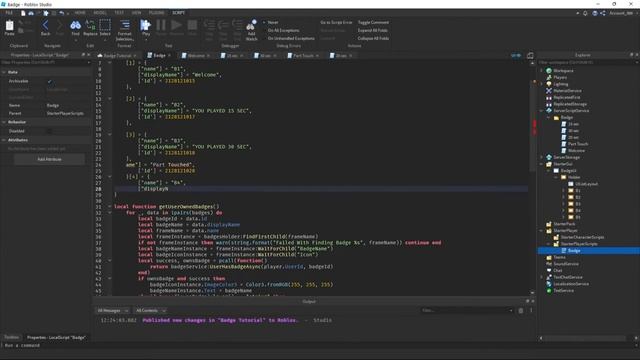The height and width of the screenshot is (360, 640).
Task: Toggle the Archivable checkbox
Action: pyautogui.click(x=49, y=81)
